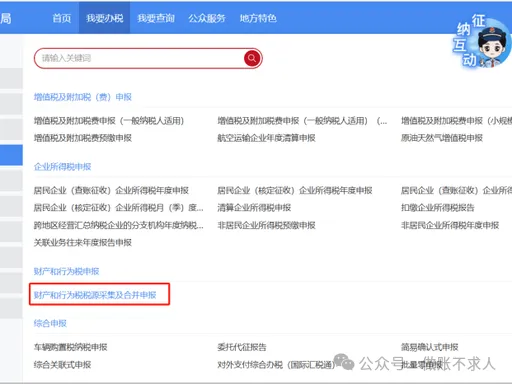Image resolution: width=512 pixels, height=384 pixels.
Task: Open 扣缴企业所得税报告
Action: click(437, 208)
